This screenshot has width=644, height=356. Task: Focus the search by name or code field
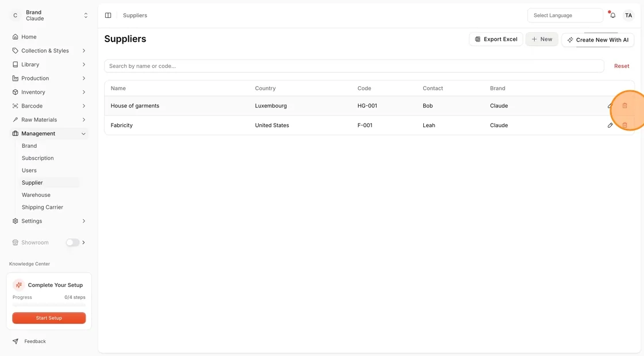pos(354,66)
